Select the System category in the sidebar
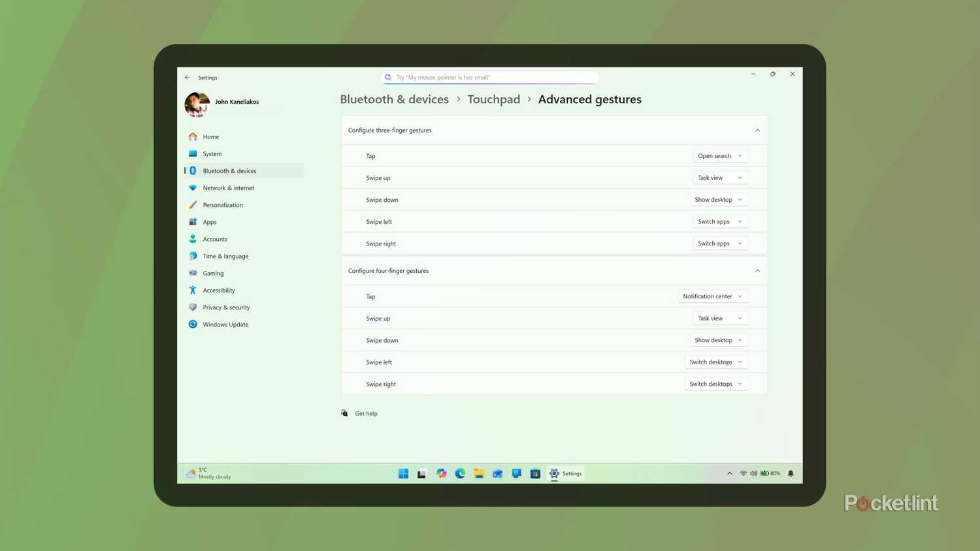The image size is (980, 551). (x=212, y=153)
